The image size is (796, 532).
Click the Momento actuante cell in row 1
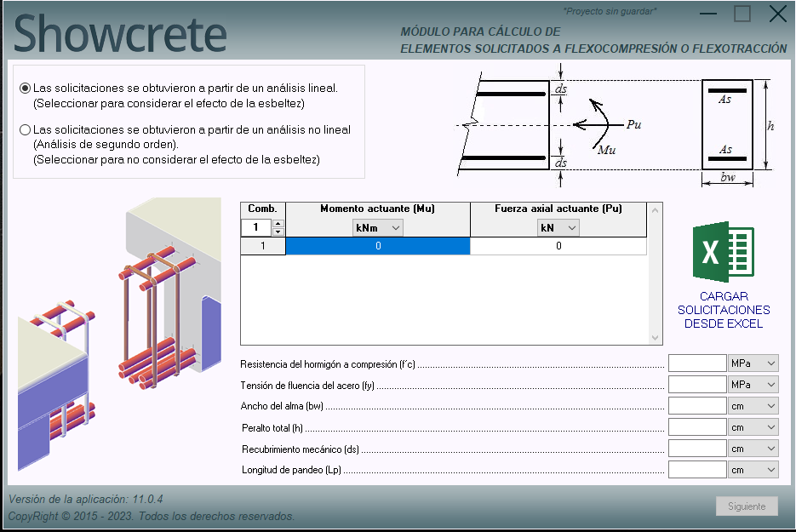[377, 246]
